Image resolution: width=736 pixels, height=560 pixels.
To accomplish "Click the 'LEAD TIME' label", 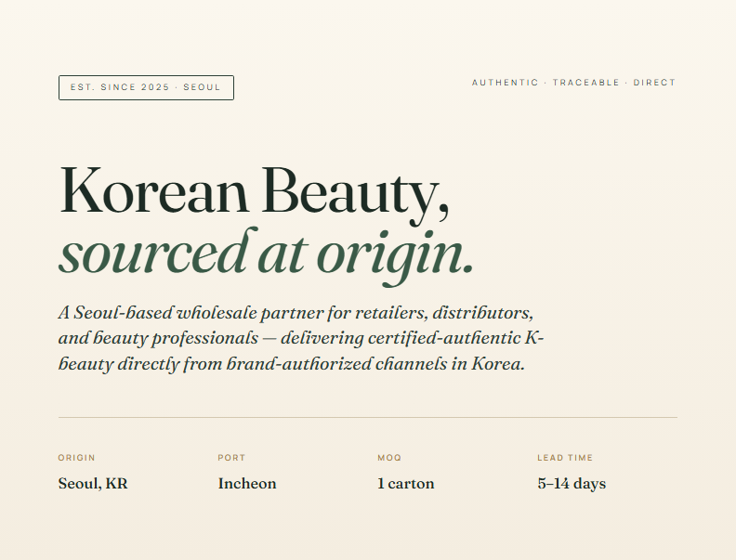I will pos(565,458).
